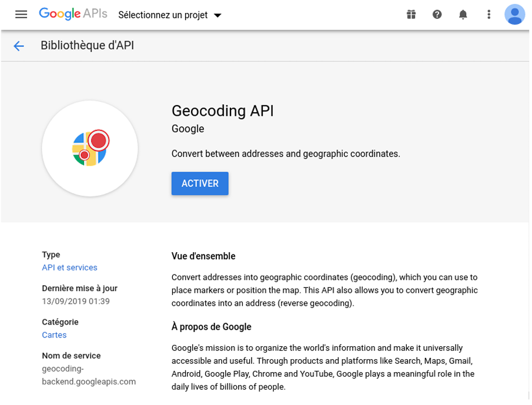Click the geocoding-backend.googleapis.com service name

[89, 375]
